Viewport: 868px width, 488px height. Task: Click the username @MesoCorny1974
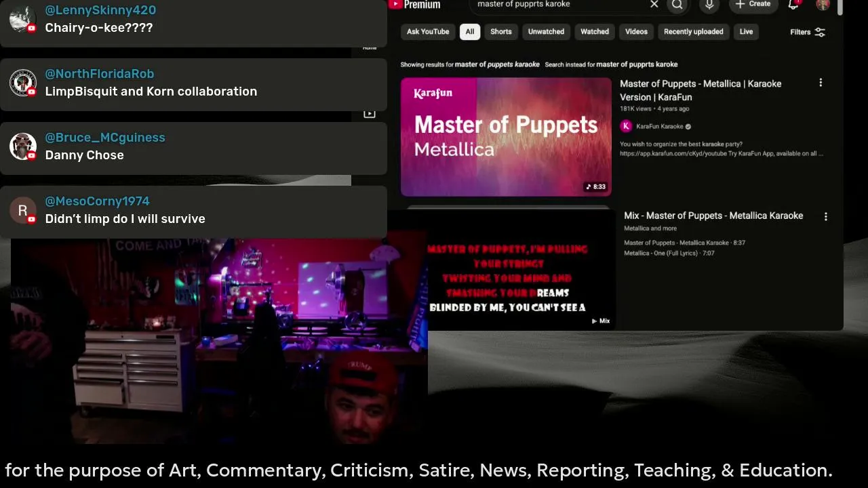[97, 201]
